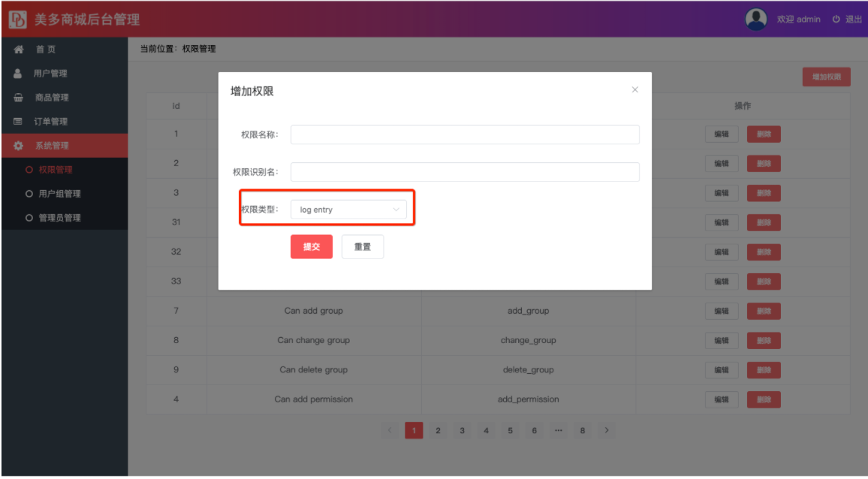This screenshot has width=868, height=479.
Task: Click the shop logo icon in header
Action: [x=18, y=20]
